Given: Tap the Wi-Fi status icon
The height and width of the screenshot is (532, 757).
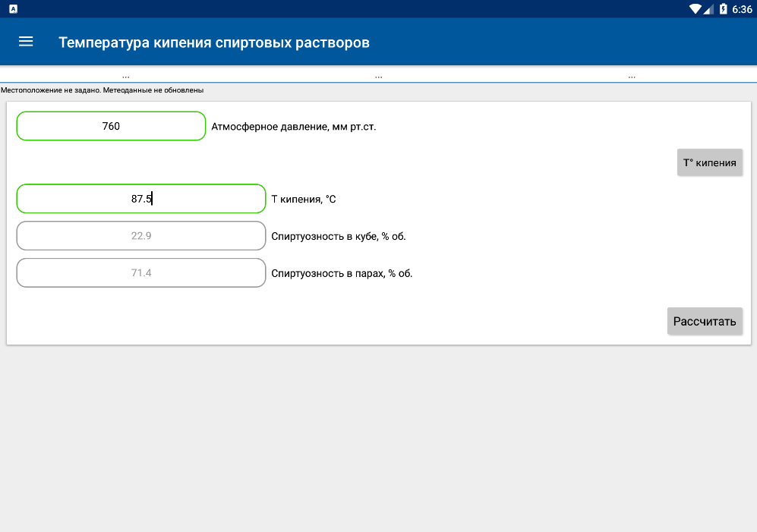Looking at the screenshot, I should point(695,9).
